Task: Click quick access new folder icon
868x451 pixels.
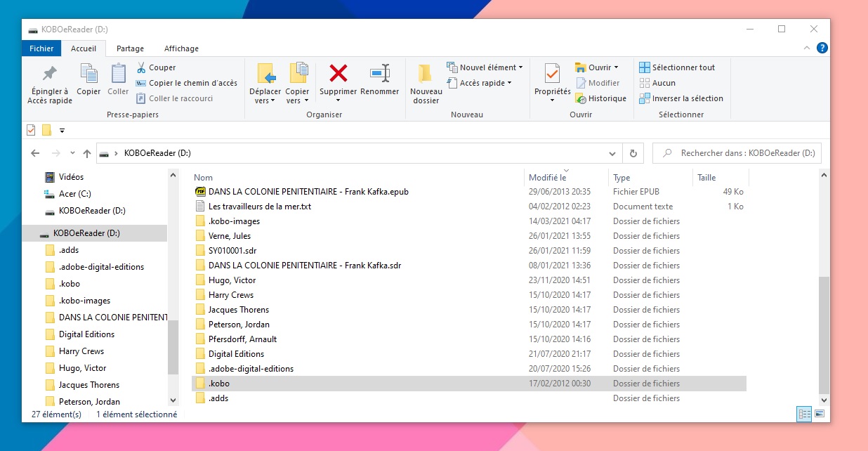Action: (x=46, y=130)
